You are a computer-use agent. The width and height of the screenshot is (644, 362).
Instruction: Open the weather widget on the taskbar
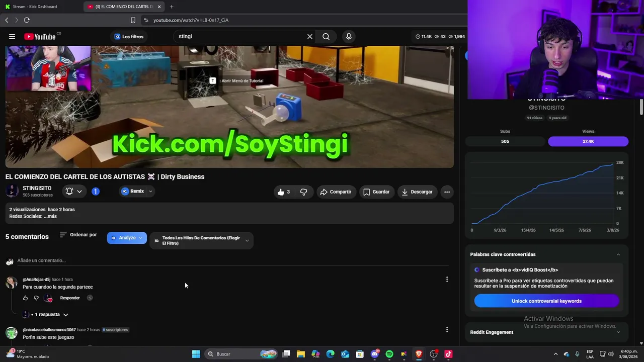click(x=28, y=354)
